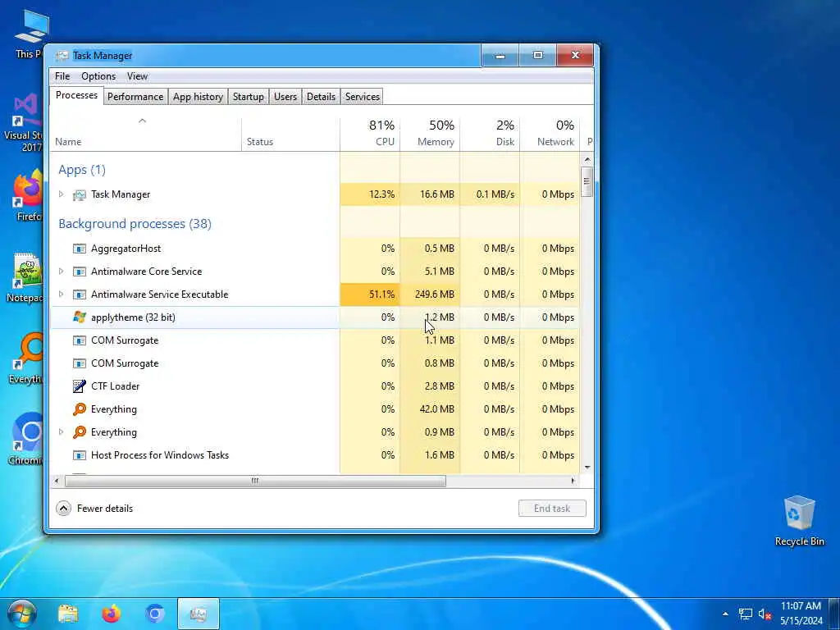Viewport: 840px width, 630px height.
Task: Click the 51.1% CPU cell
Action: pyautogui.click(x=370, y=294)
